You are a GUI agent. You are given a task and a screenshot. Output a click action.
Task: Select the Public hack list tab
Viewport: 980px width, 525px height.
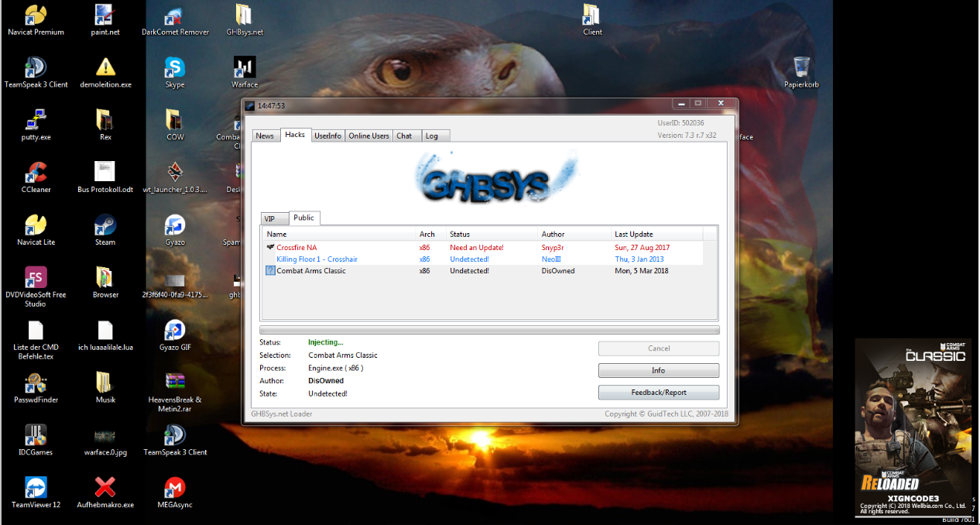pyautogui.click(x=304, y=218)
